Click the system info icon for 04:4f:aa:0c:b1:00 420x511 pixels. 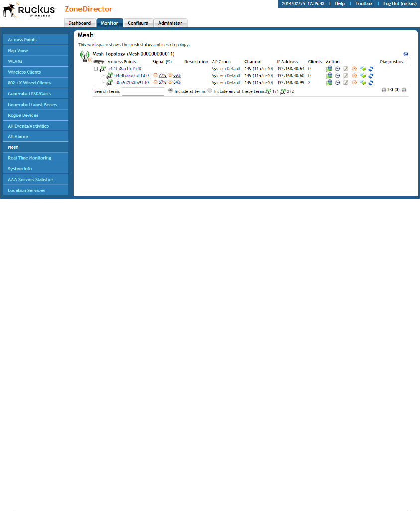tap(329, 75)
